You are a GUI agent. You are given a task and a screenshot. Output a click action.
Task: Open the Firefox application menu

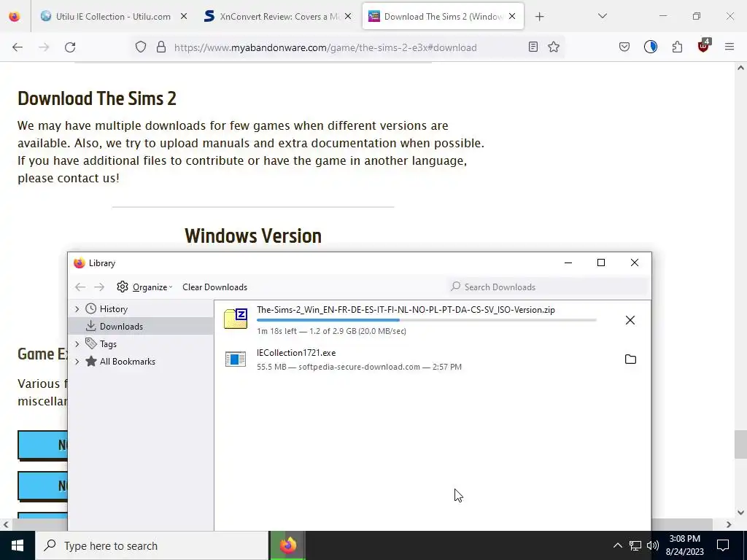(729, 47)
